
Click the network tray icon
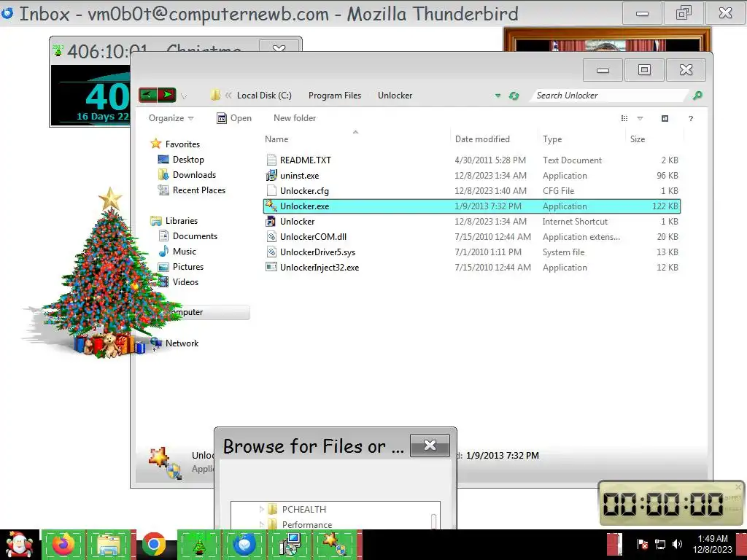pyautogui.click(x=660, y=544)
